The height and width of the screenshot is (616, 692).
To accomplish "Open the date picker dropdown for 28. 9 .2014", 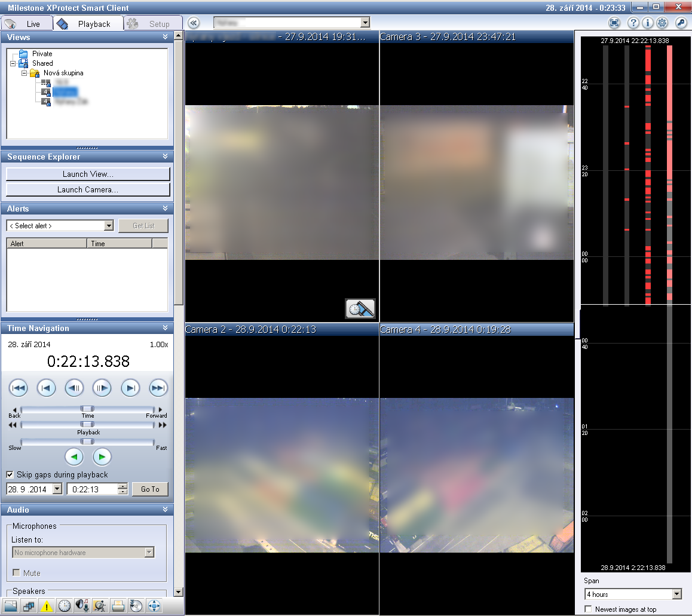I will pyautogui.click(x=57, y=489).
